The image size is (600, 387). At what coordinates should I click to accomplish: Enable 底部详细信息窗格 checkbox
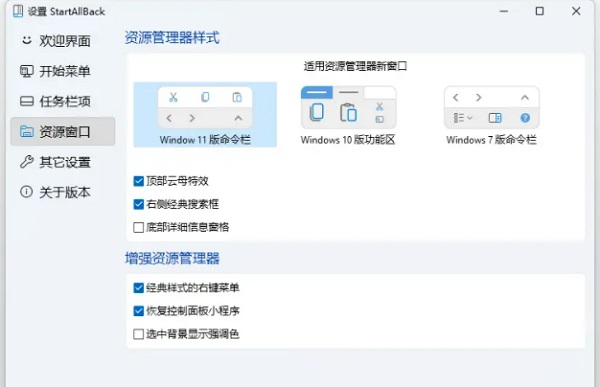tap(139, 227)
